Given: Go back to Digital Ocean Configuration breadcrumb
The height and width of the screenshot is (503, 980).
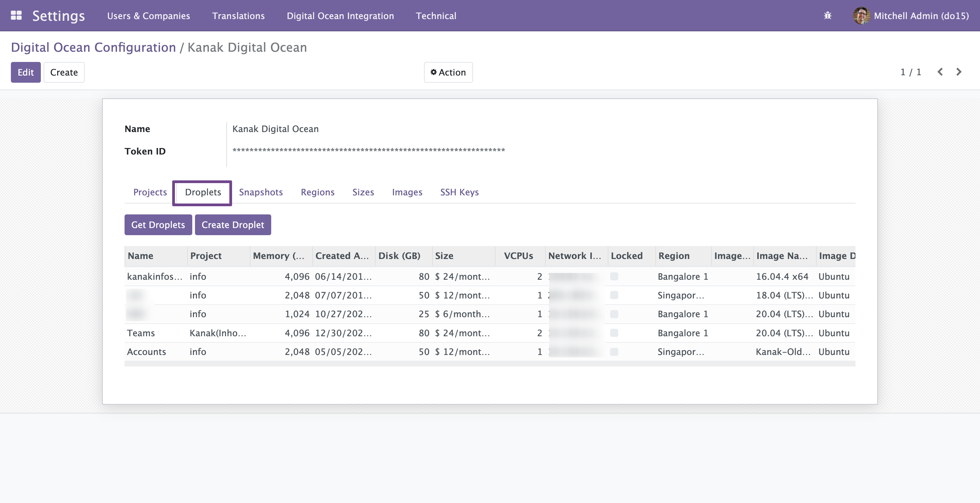Looking at the screenshot, I should coord(93,47).
